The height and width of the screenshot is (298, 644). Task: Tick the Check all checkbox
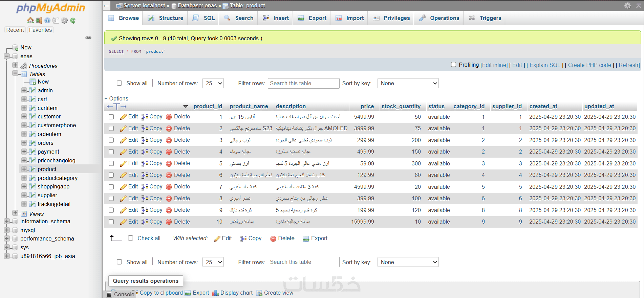coord(130,238)
